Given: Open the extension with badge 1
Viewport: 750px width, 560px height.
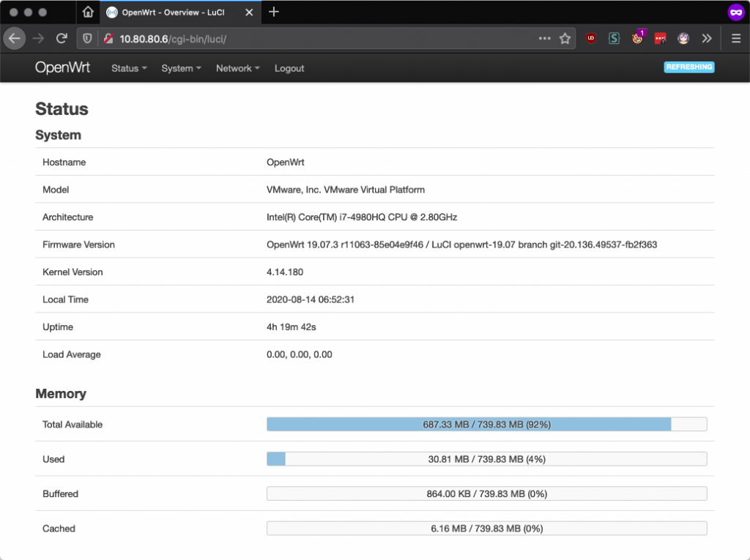Looking at the screenshot, I should pyautogui.click(x=638, y=38).
